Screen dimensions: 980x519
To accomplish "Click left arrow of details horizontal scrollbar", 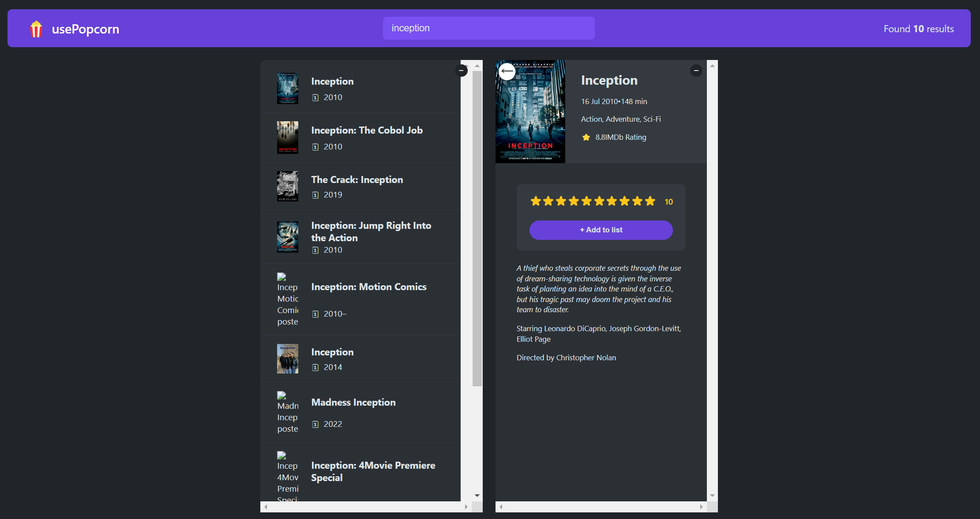I will coord(501,507).
